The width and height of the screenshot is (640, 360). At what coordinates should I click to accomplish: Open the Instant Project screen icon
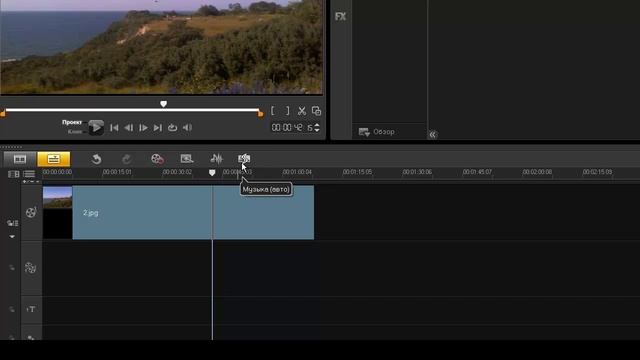[187, 158]
